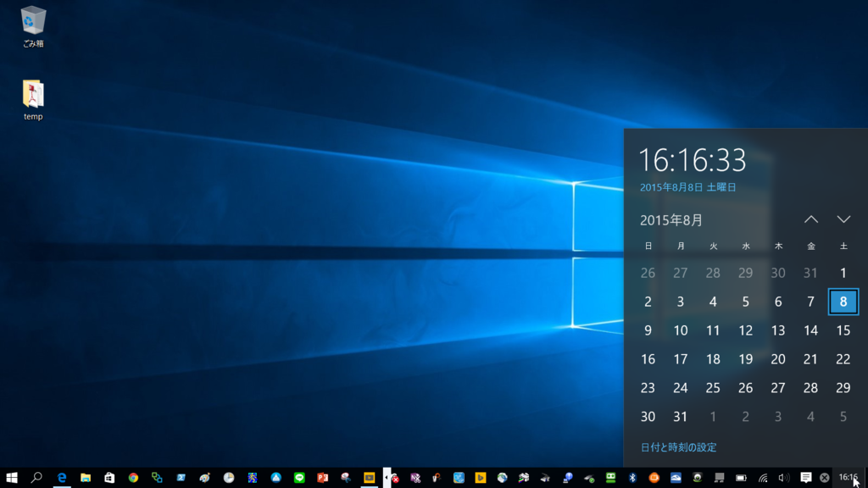Viewport: 868px width, 488px height.
Task: Select date 10 in the calendar
Action: click(681, 330)
